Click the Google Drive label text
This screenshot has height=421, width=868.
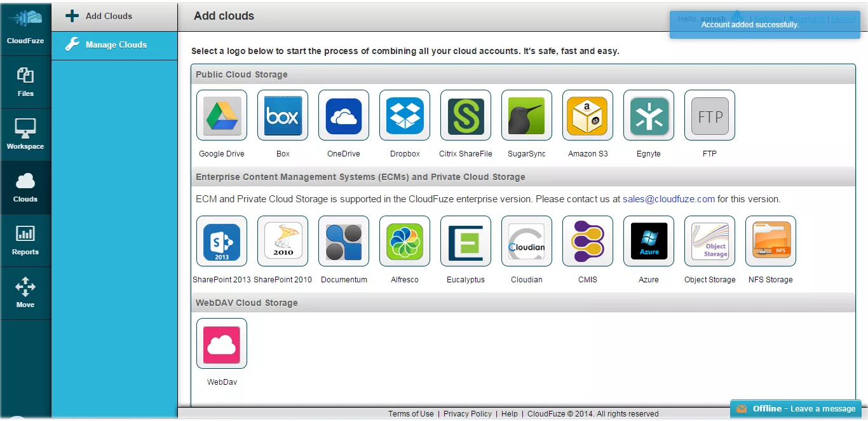click(x=222, y=154)
